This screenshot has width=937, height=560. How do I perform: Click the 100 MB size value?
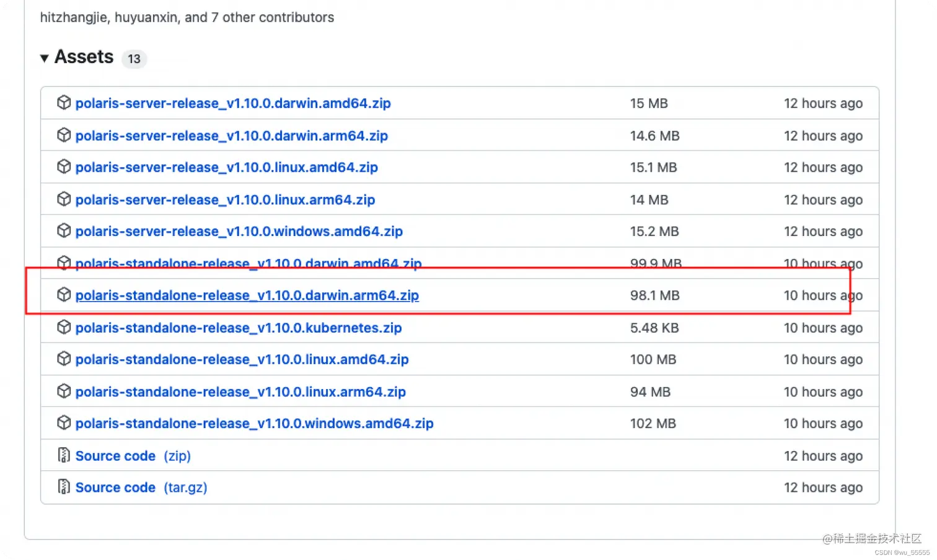(x=653, y=359)
